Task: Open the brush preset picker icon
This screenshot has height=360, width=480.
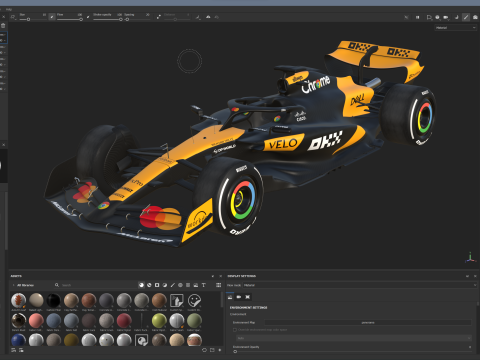Action: tap(13, 17)
